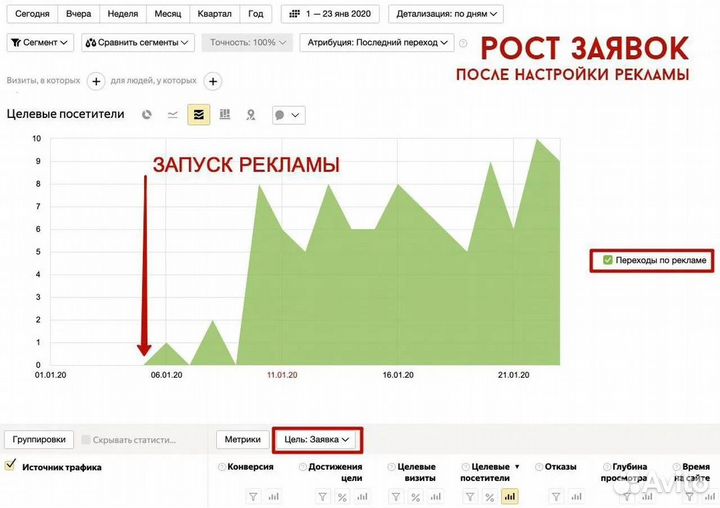Screen dimensions: 720x508
Task: Click filter icon under Целевые посетители column
Action: pyautogui.click(x=470, y=497)
